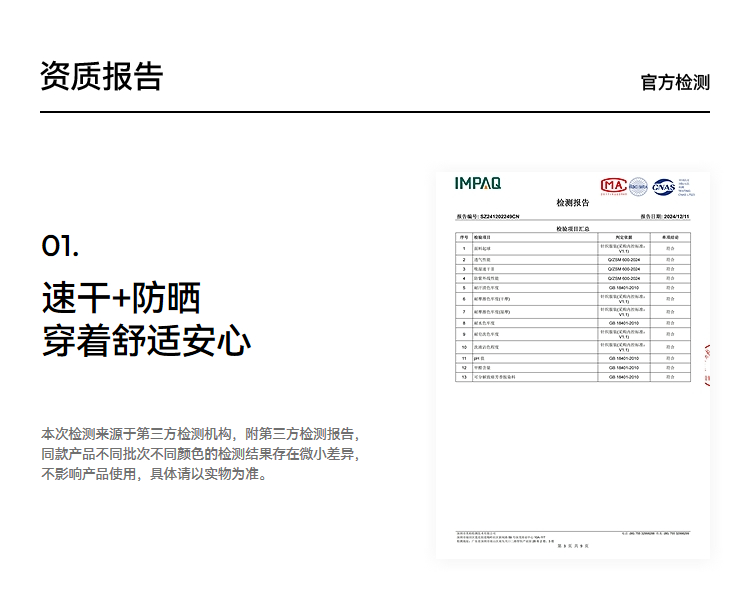Screen dimensions: 750x594
Task: Click the IMPAQ logo on the report
Action: pos(478,183)
